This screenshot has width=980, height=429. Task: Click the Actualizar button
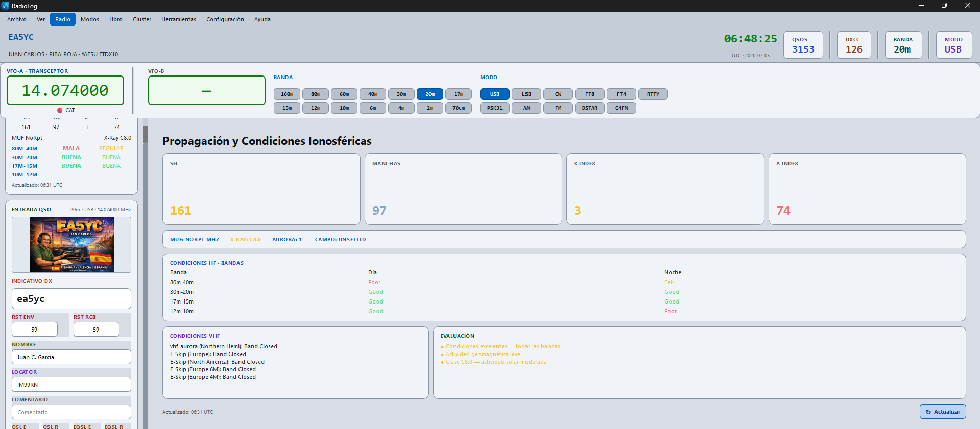pos(943,412)
